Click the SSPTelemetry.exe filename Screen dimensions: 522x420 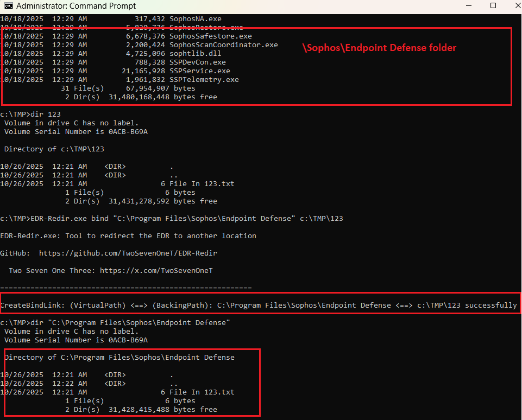tap(204, 79)
